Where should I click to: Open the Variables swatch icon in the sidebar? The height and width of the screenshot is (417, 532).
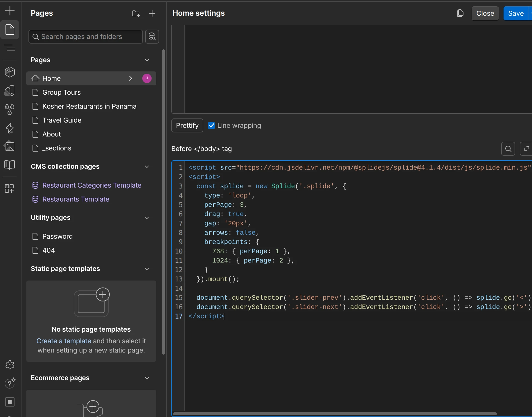point(10,91)
